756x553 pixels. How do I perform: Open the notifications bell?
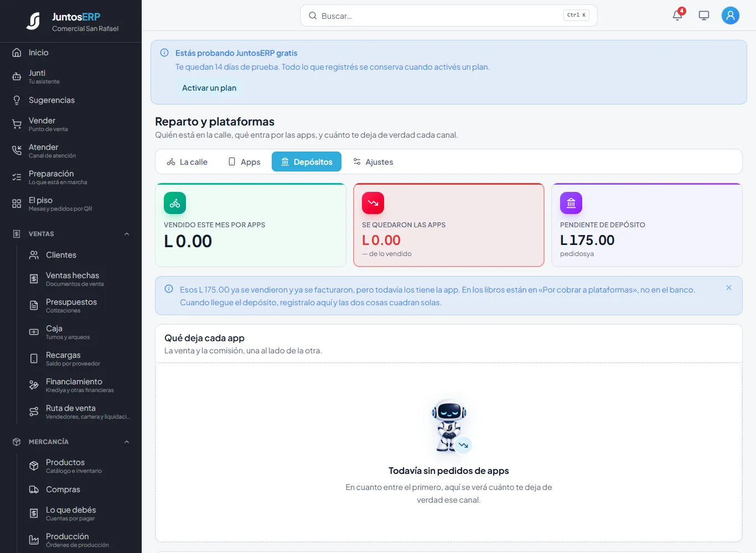(x=677, y=15)
